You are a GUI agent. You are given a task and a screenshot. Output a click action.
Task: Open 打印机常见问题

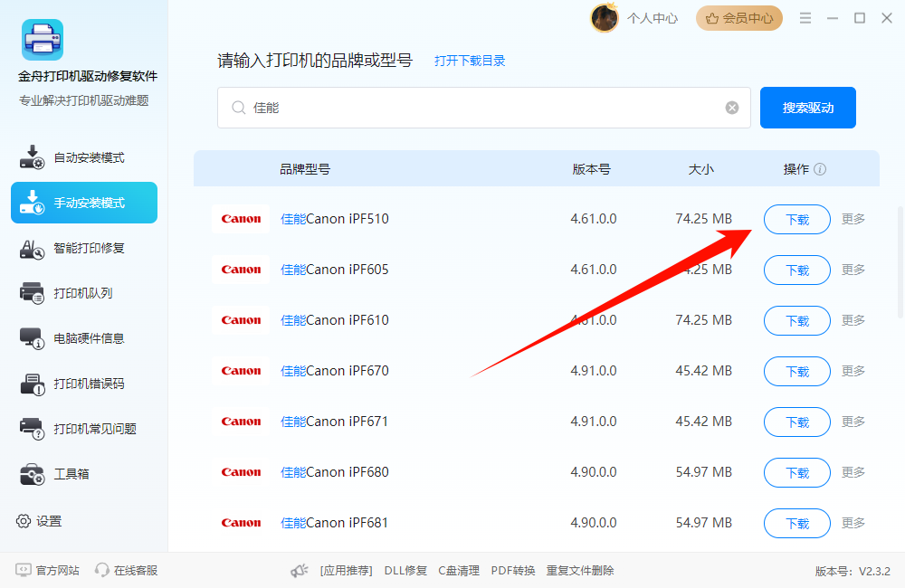tap(84, 429)
